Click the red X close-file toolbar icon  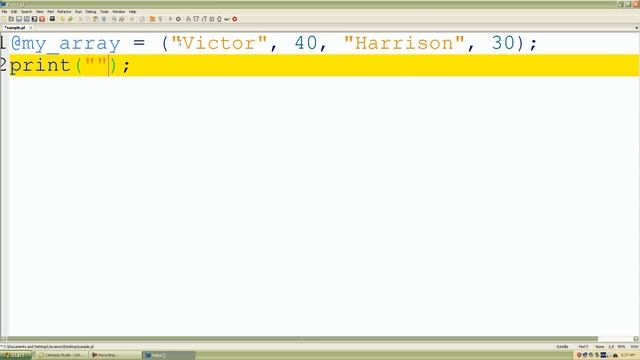click(42, 19)
